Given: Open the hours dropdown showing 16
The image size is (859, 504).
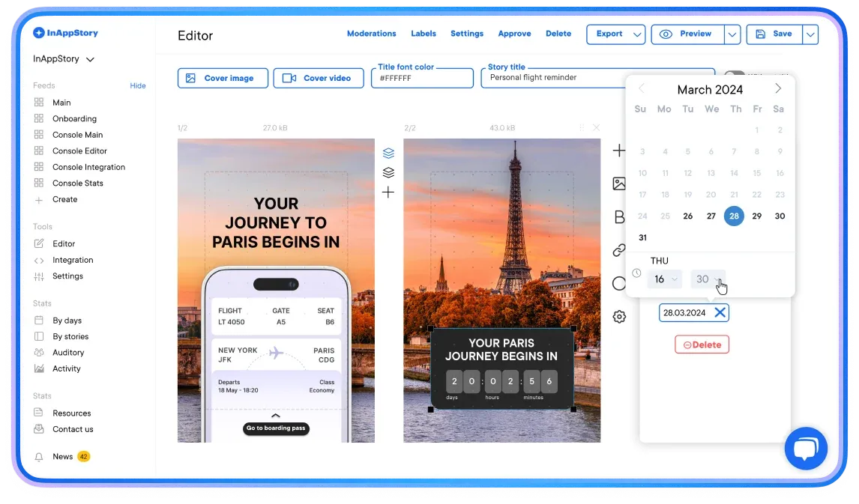Looking at the screenshot, I should click(664, 279).
